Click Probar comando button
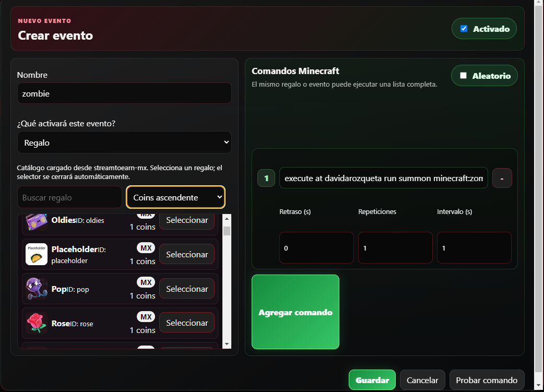The height and width of the screenshot is (392, 544). (x=487, y=380)
